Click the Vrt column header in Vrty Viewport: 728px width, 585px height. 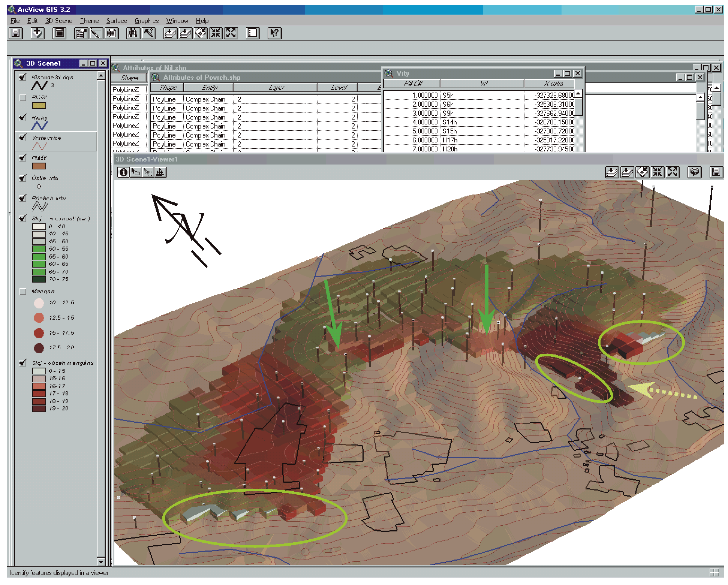point(482,83)
